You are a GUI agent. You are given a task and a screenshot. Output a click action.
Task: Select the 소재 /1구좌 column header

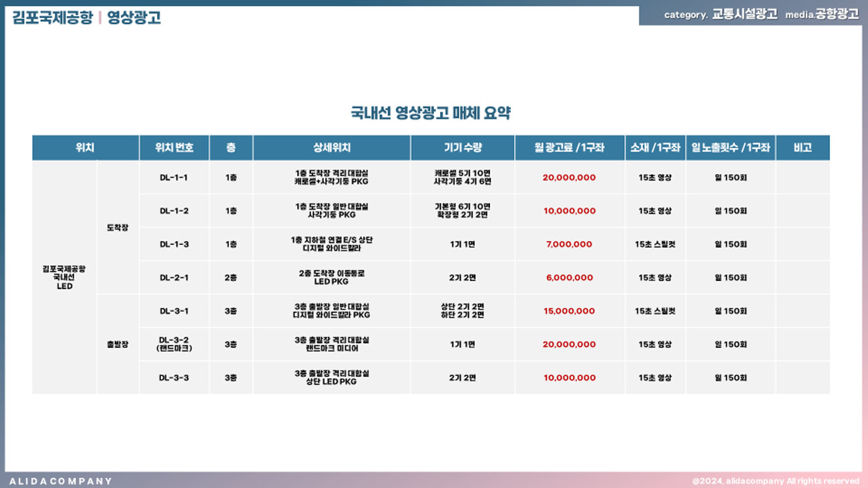654,148
